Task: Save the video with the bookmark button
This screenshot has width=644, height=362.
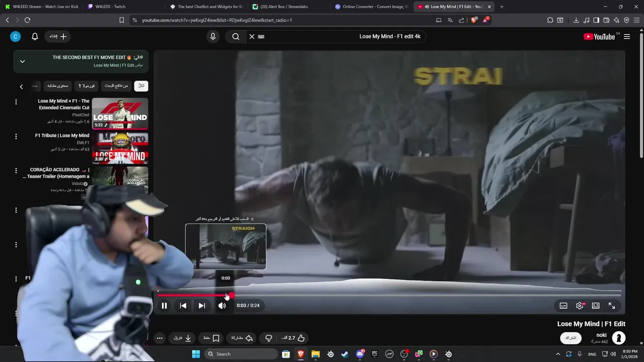Action: [211, 338]
